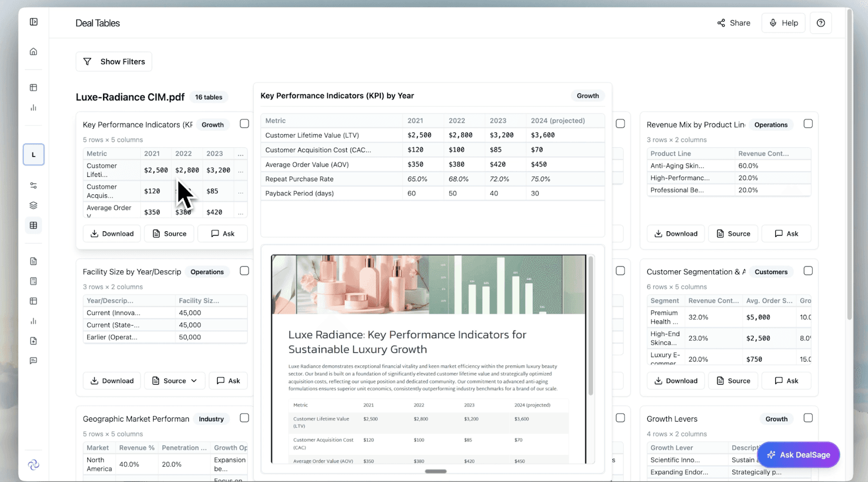Collapse the sidebar with the panel toggle icon
The height and width of the screenshot is (482, 868).
coord(34,22)
